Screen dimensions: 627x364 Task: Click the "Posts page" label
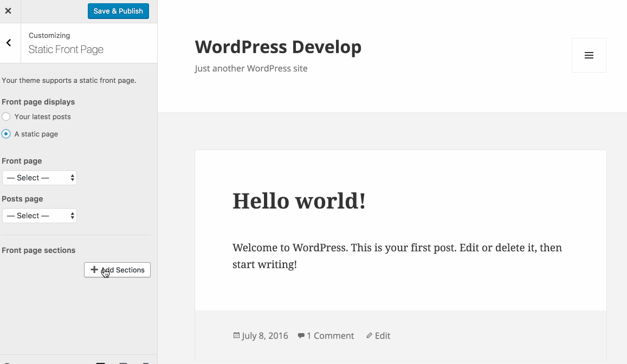(22, 199)
